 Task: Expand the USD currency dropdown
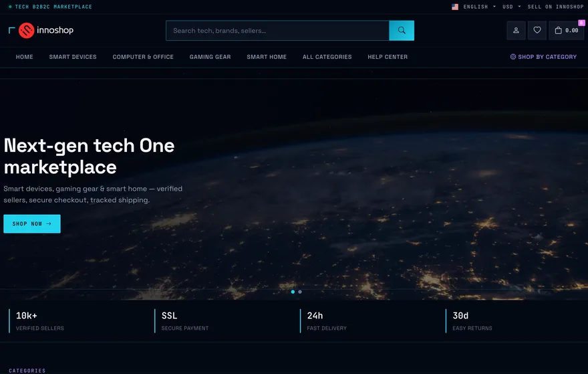512,7
